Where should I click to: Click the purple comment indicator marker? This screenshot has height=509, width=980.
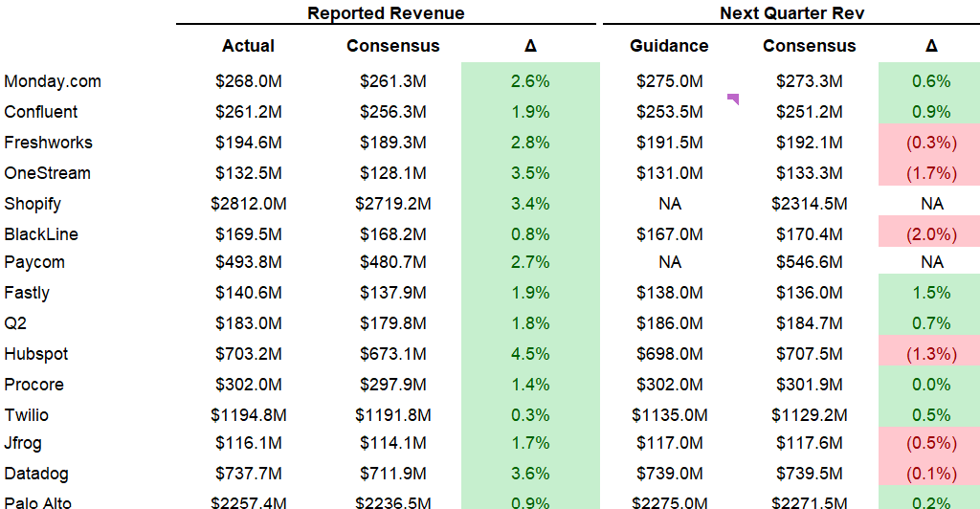pos(733,99)
